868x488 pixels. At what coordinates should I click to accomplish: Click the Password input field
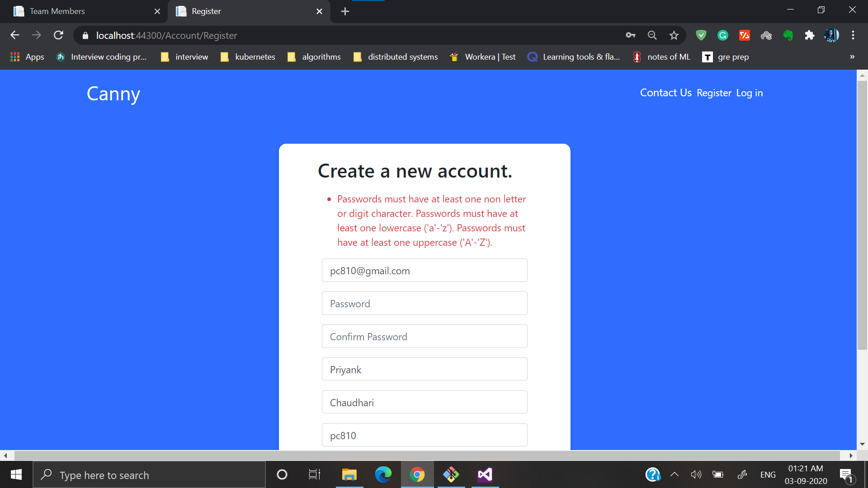pyautogui.click(x=424, y=304)
